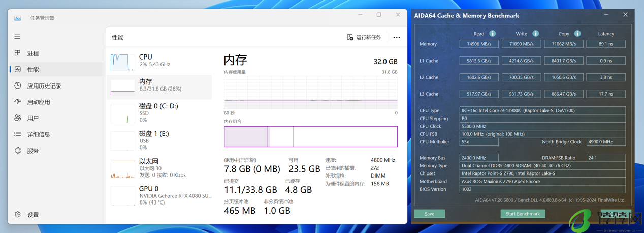The width and height of the screenshot is (644, 233).
Task: Click the Memory Write value 71090 MB/s
Action: [x=522, y=44]
